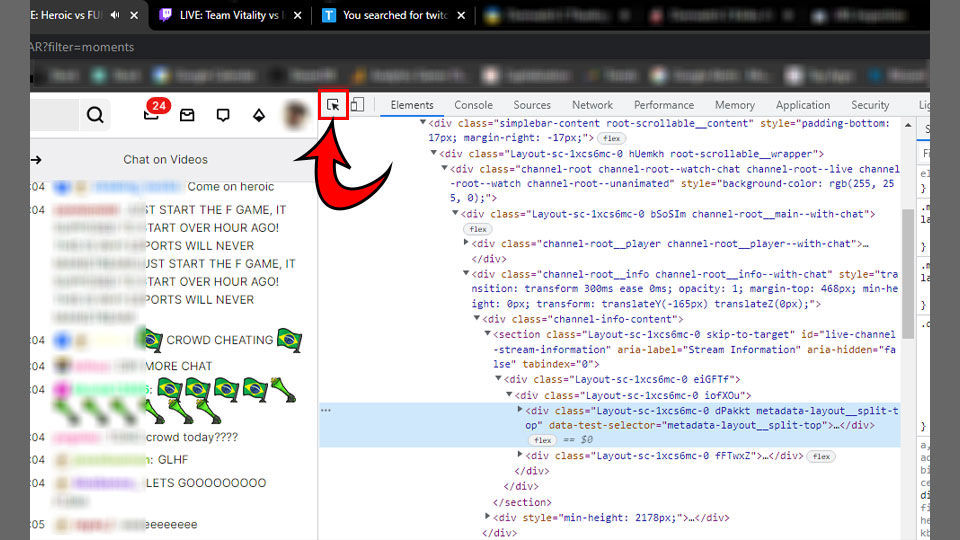Screen dimensions: 960x540
Task: Open the Application panel tab
Action: point(803,105)
